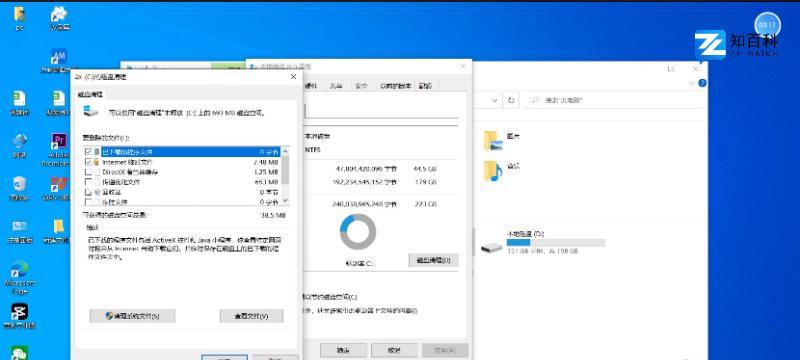
Task: Click the drive icon in Disk Cleanup header
Action: 91,111
